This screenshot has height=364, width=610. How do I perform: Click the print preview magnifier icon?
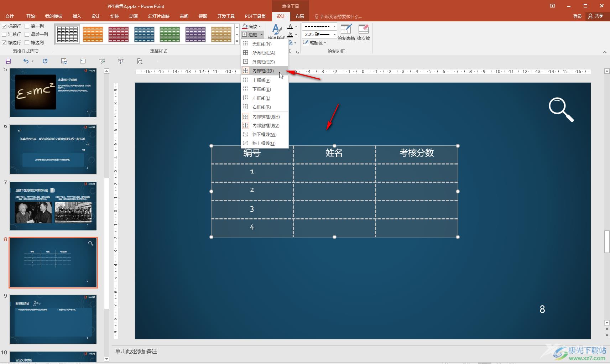pos(140,61)
